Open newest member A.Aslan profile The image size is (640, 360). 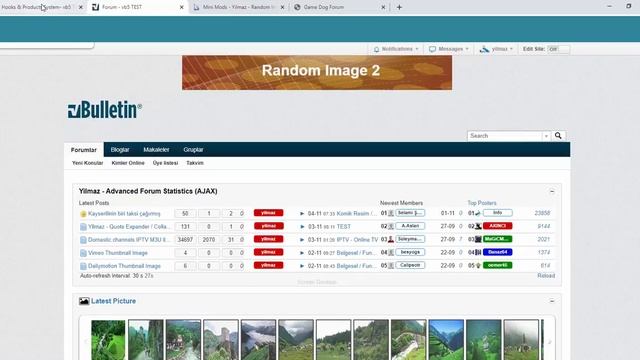(410, 226)
